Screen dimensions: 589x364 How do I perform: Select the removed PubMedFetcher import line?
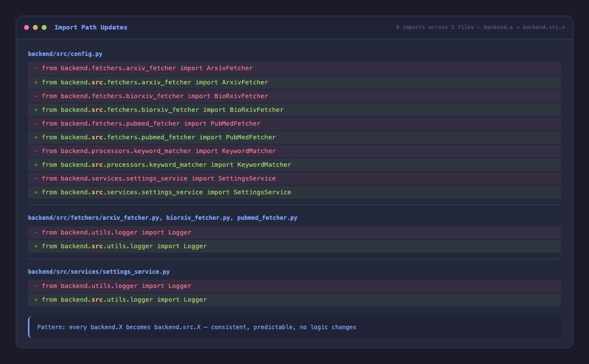(x=151, y=124)
